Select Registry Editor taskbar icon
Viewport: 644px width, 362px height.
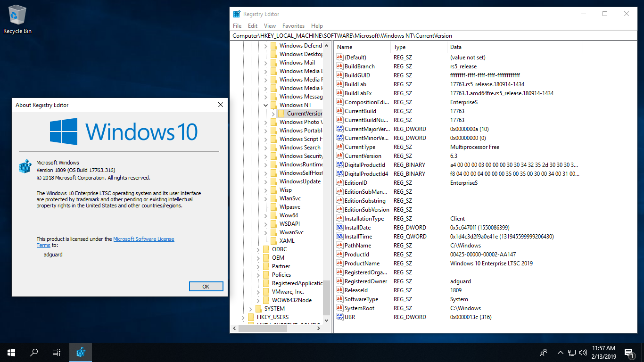81,352
